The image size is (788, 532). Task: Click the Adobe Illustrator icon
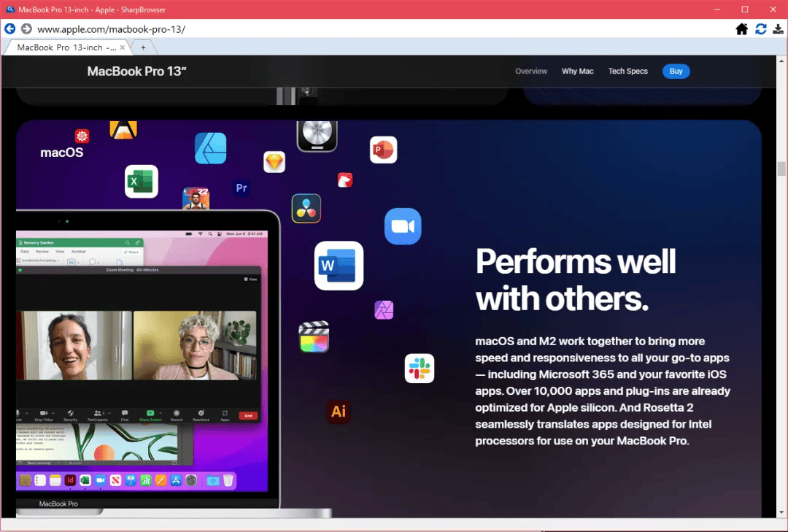[x=339, y=412]
